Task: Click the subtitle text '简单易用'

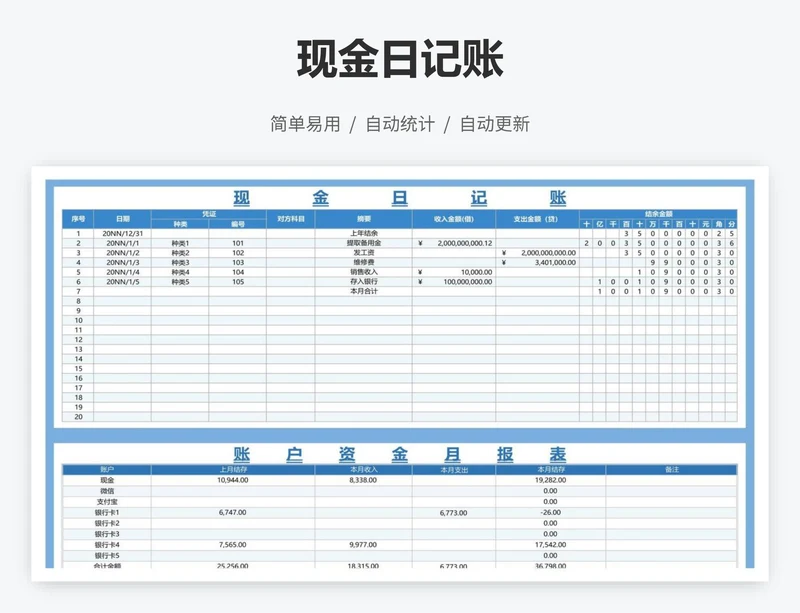Action: click(305, 124)
